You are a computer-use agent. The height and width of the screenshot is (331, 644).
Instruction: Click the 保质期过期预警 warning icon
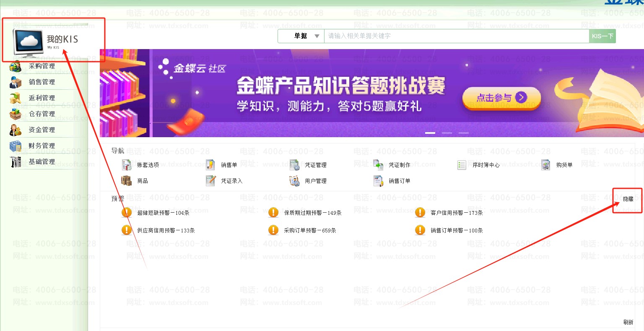coord(273,213)
